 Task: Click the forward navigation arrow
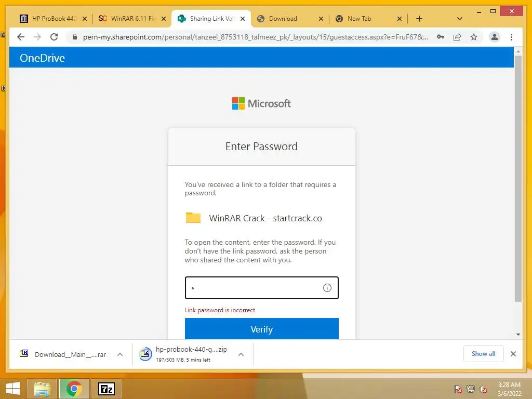point(37,37)
